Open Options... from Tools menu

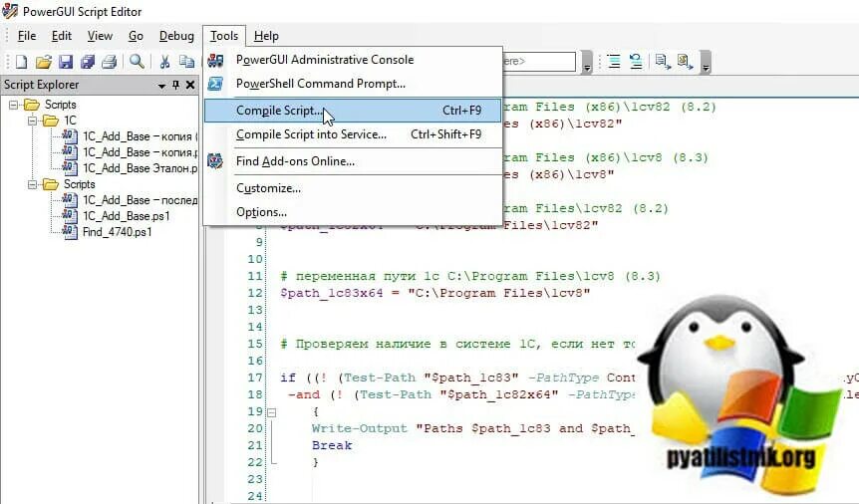pyautogui.click(x=353, y=212)
